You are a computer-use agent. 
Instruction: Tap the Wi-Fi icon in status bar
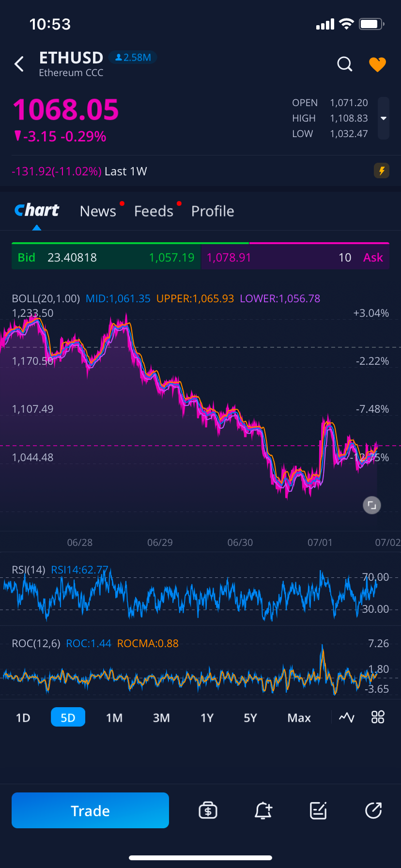pyautogui.click(x=347, y=24)
